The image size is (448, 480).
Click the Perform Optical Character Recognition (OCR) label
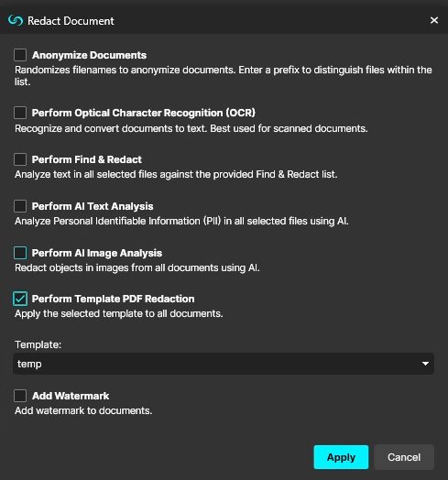[144, 113]
